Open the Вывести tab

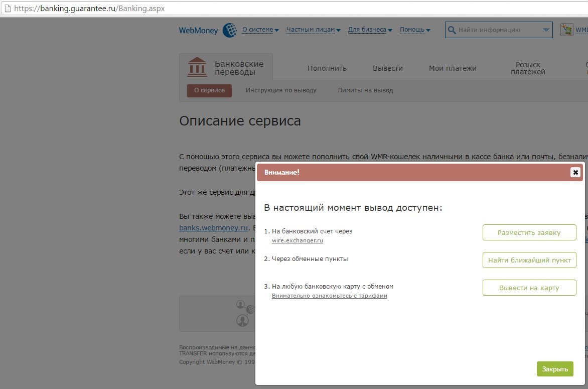tap(388, 68)
